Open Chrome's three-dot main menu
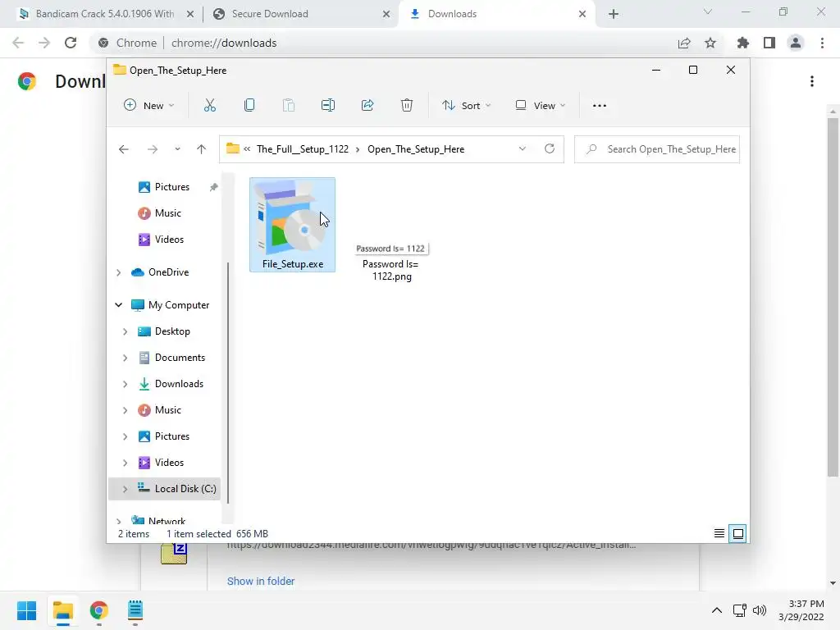This screenshot has height=630, width=840. click(x=822, y=43)
